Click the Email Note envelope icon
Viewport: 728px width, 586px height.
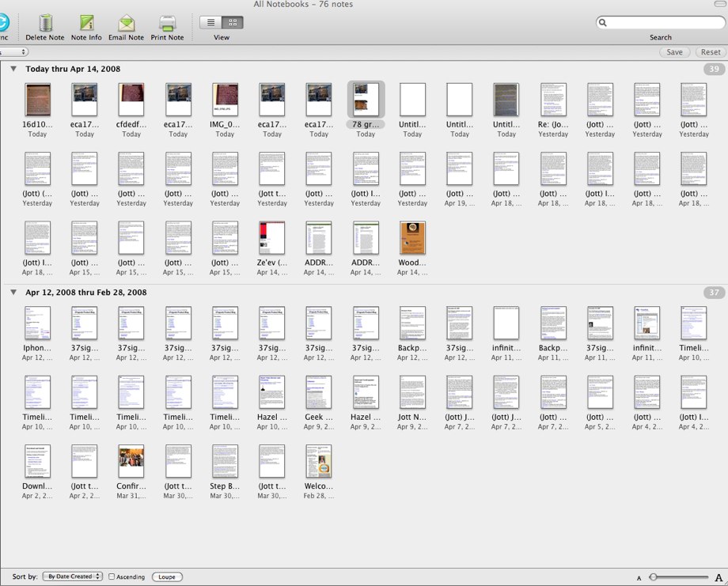point(127,23)
